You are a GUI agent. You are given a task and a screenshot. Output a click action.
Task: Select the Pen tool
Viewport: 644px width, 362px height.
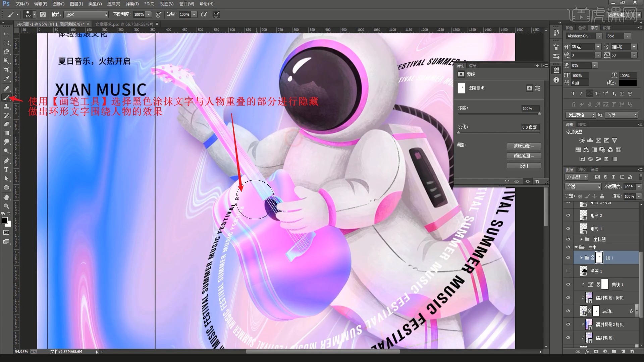(6, 161)
